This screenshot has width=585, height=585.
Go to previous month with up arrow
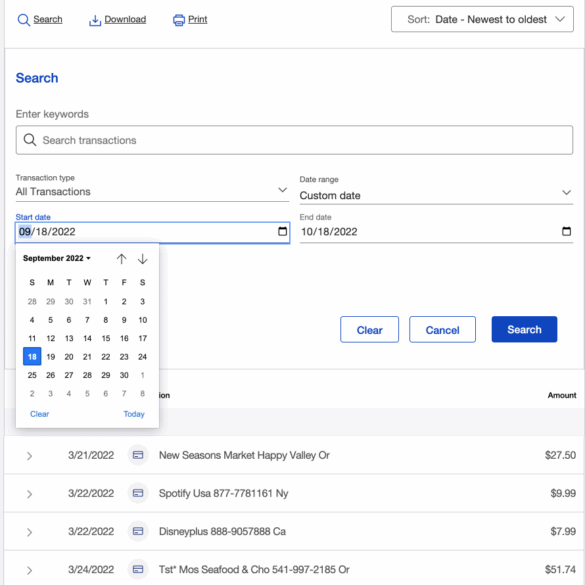(121, 259)
